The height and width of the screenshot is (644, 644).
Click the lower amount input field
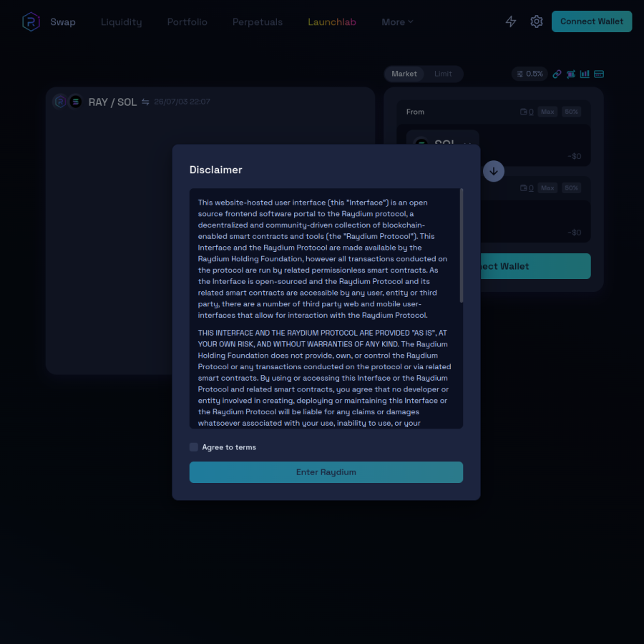[x=535, y=221]
